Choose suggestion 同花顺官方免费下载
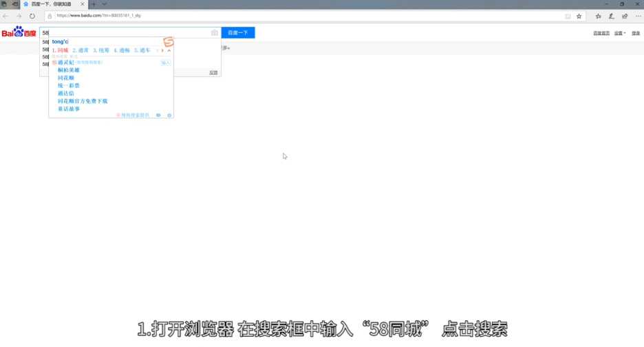 point(83,101)
